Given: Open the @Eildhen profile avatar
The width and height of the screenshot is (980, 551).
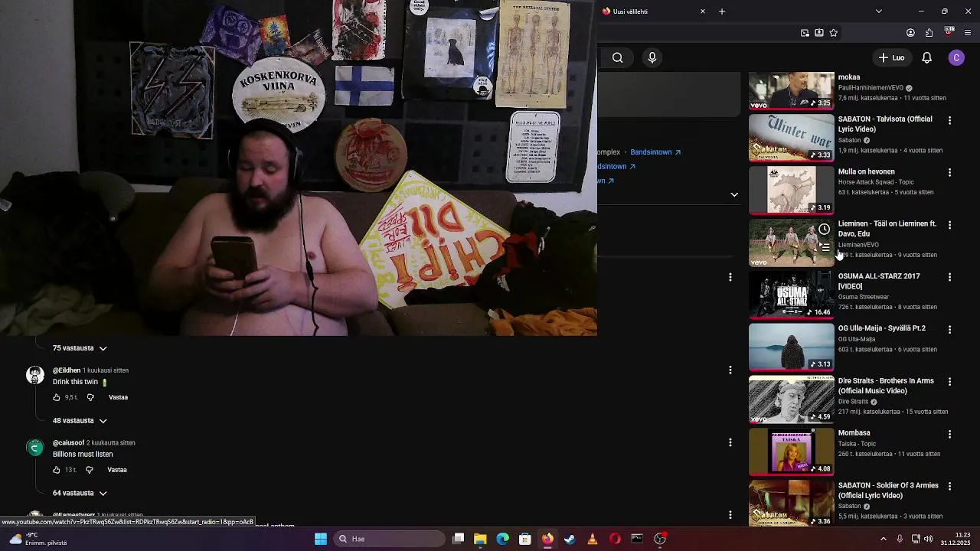Looking at the screenshot, I should (x=35, y=375).
